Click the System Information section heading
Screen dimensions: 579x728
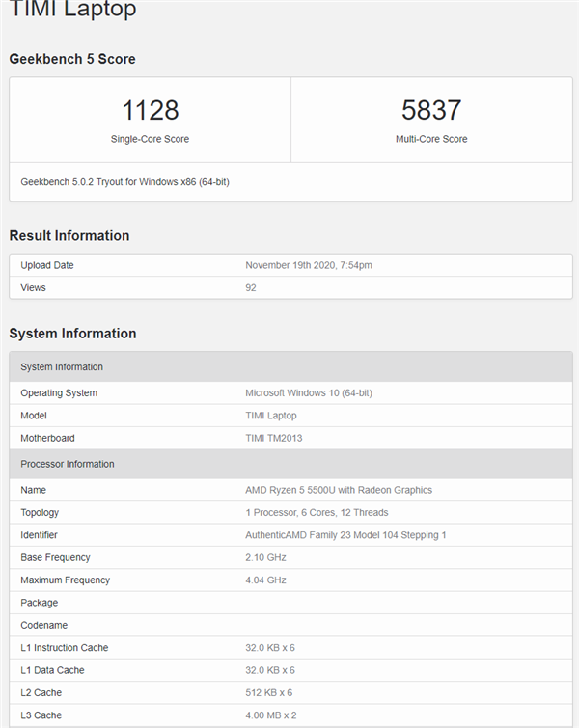72,334
